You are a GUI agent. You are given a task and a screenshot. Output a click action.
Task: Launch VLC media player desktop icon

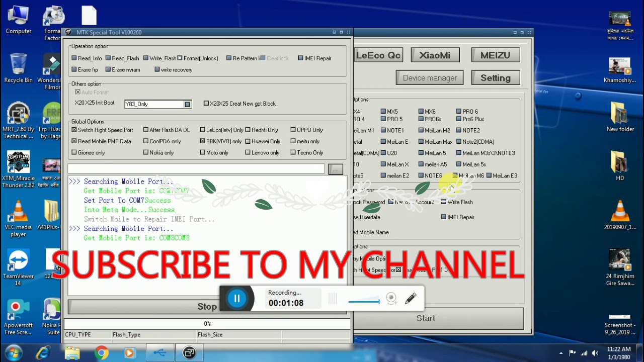pos(18,219)
